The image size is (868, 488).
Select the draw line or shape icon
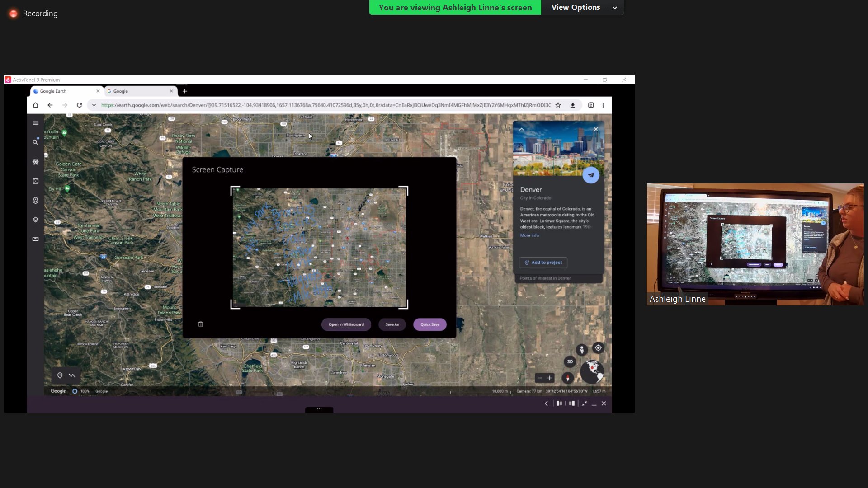pyautogui.click(x=72, y=375)
